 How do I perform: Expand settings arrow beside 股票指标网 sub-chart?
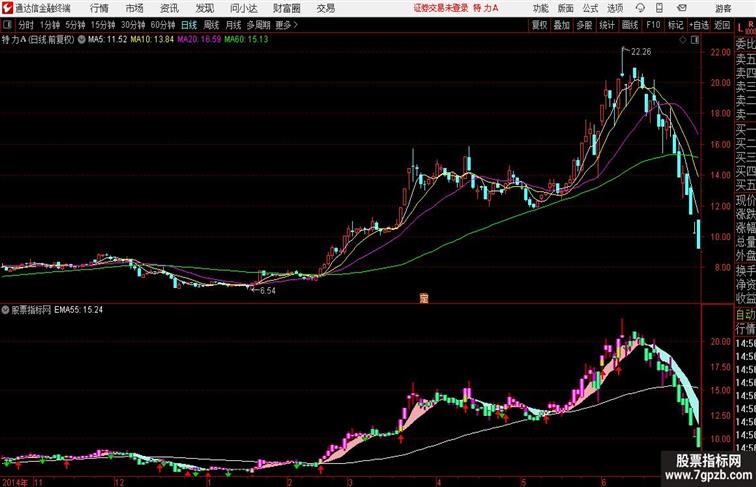5,310
